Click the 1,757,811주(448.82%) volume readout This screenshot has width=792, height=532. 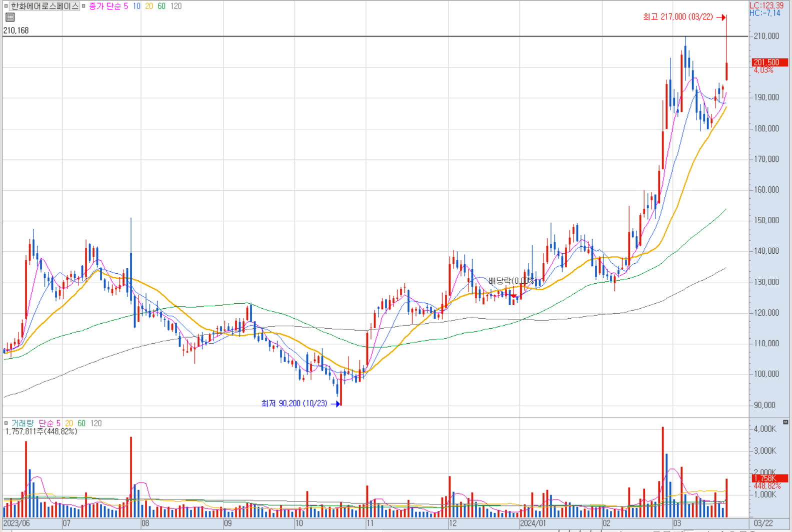41,432
